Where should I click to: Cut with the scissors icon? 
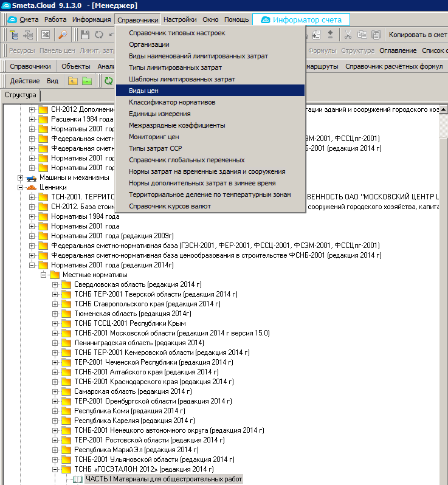[x=348, y=35]
